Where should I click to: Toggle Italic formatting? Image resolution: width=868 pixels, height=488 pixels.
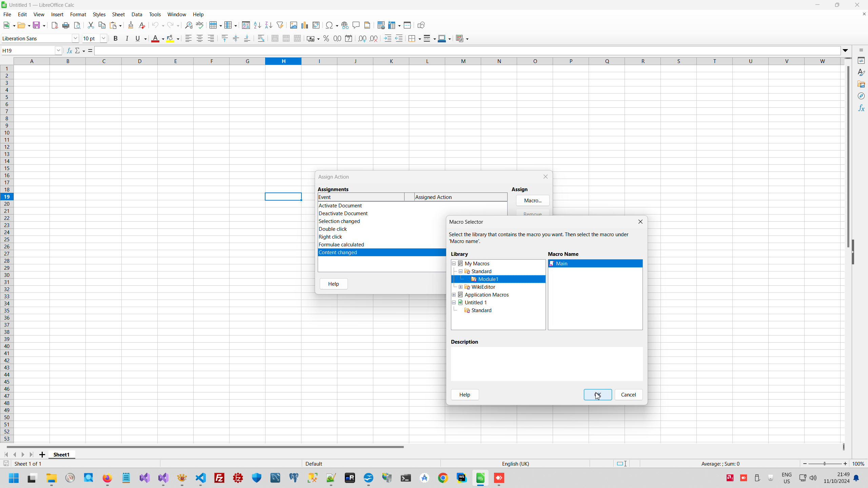pyautogui.click(x=127, y=38)
